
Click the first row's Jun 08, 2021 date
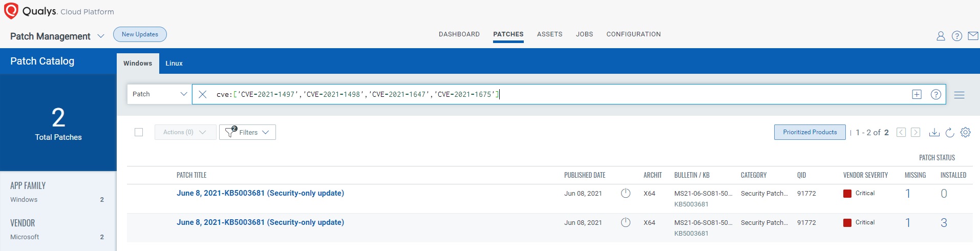(x=583, y=194)
